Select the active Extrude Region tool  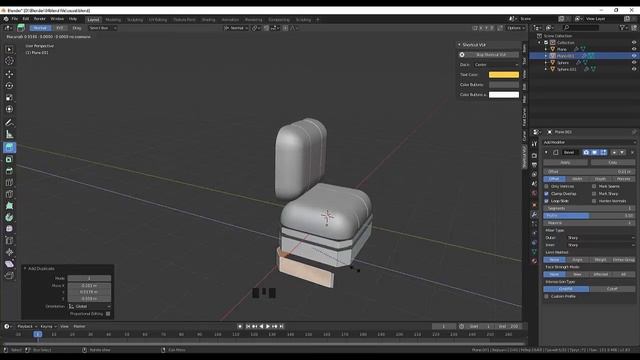pyautogui.click(x=9, y=147)
